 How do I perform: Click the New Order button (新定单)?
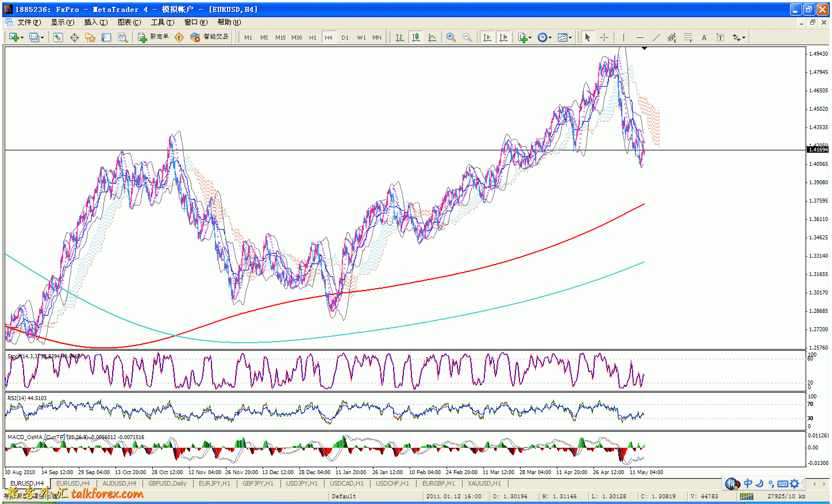(153, 37)
